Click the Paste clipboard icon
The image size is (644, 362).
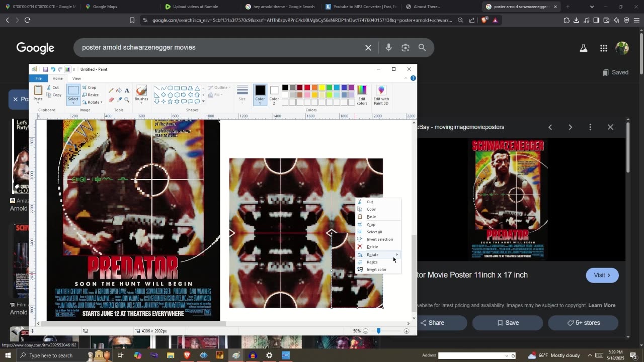[38, 90]
